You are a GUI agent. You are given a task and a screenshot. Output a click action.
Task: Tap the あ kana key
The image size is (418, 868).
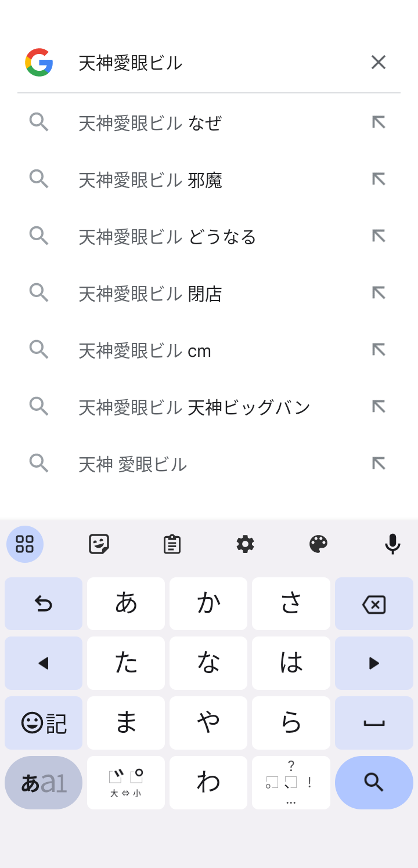pyautogui.click(x=126, y=604)
